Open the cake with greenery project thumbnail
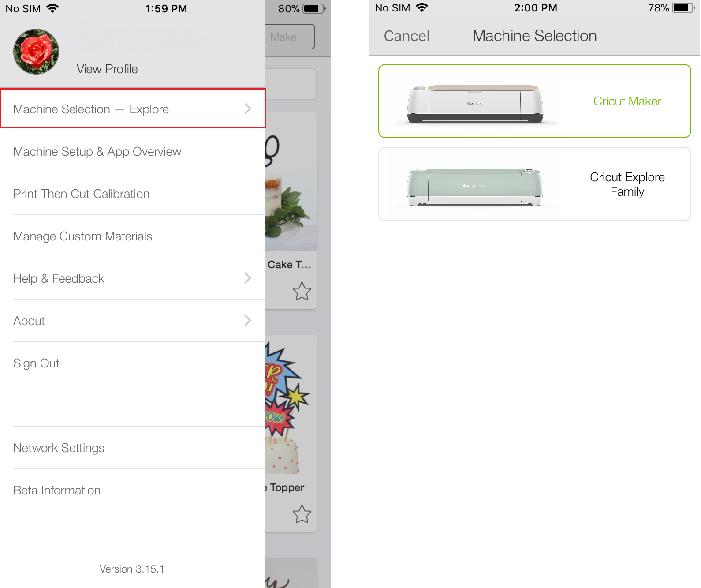 [291, 182]
